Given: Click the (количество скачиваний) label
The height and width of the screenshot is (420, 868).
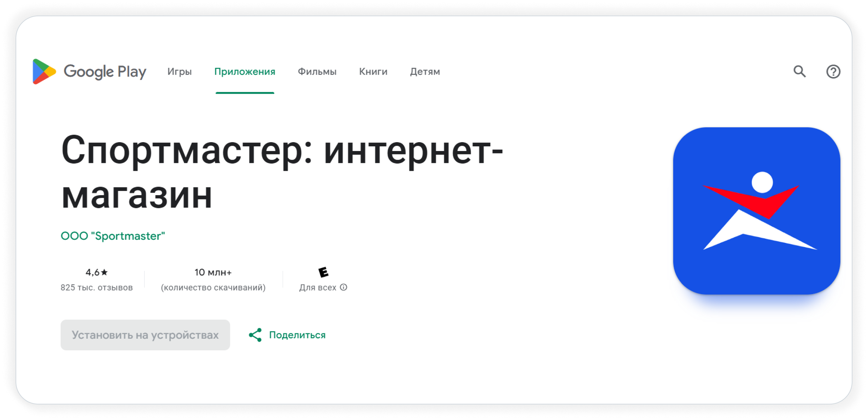Looking at the screenshot, I should (213, 287).
